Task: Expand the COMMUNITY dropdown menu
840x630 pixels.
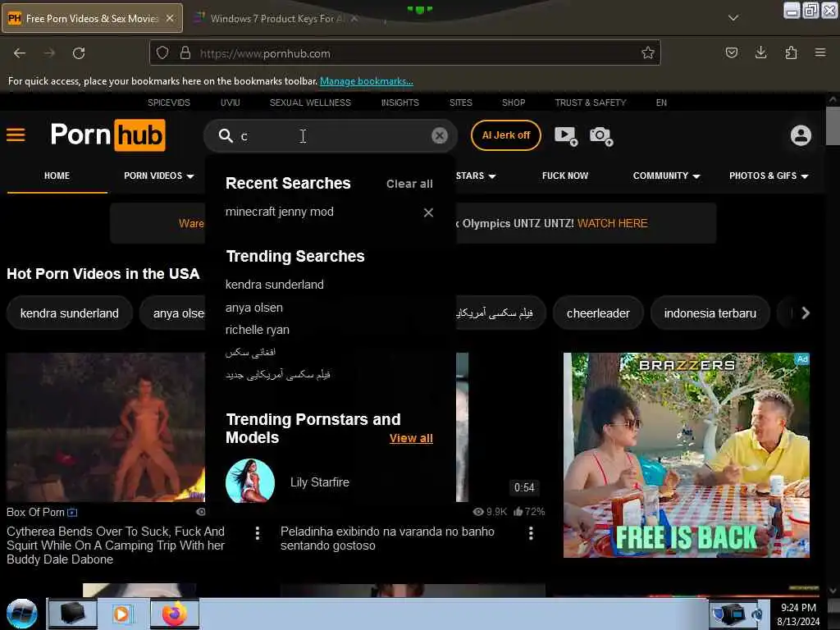Action: (x=666, y=176)
